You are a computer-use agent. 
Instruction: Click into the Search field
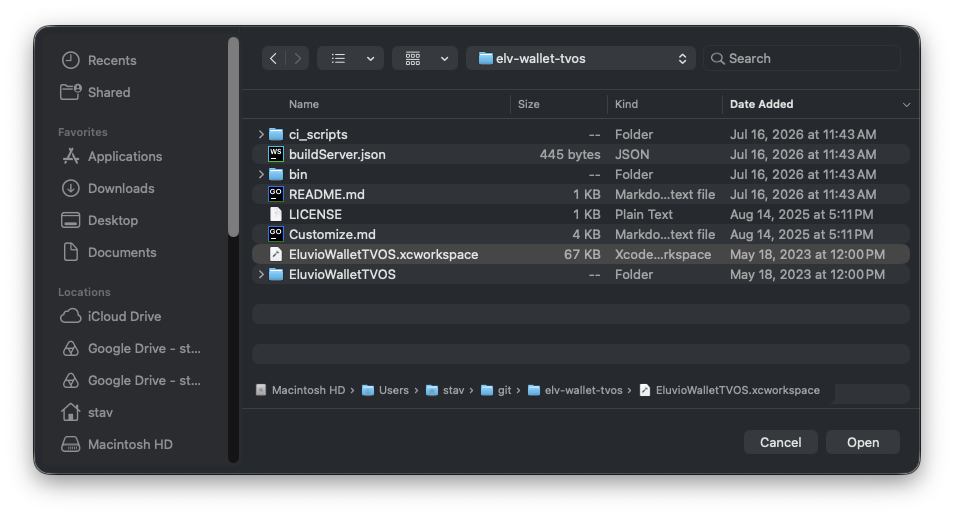tap(802, 58)
